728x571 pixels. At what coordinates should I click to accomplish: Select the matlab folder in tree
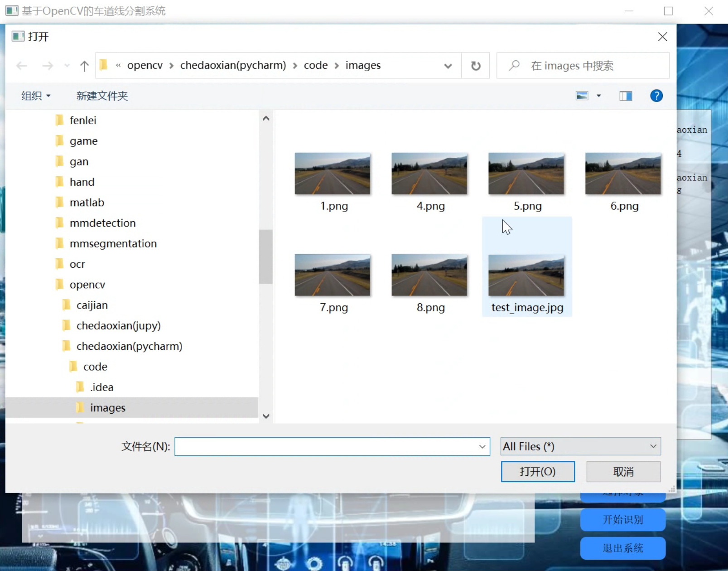[87, 203]
